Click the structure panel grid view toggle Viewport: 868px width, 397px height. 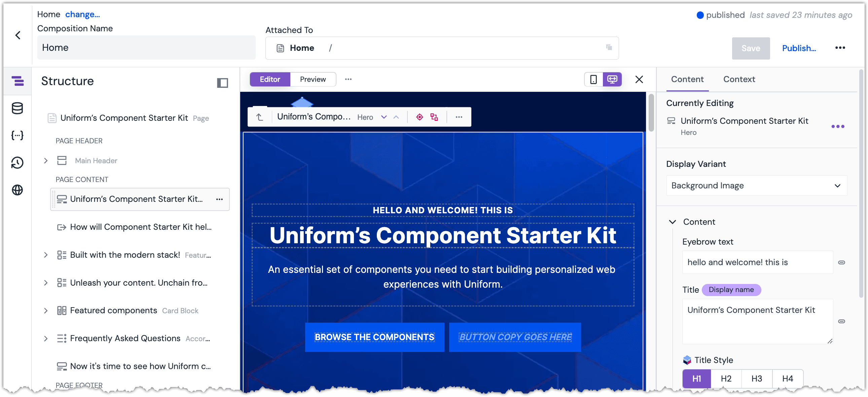click(222, 82)
